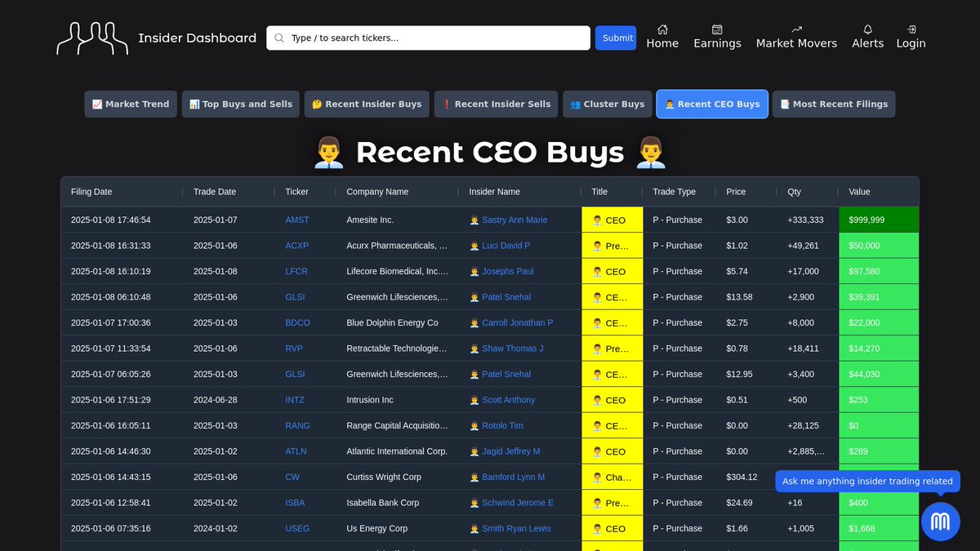Screen dimensions: 980x551
Task: Click the Insider Dashboard silhouettes logo
Action: [92, 38]
